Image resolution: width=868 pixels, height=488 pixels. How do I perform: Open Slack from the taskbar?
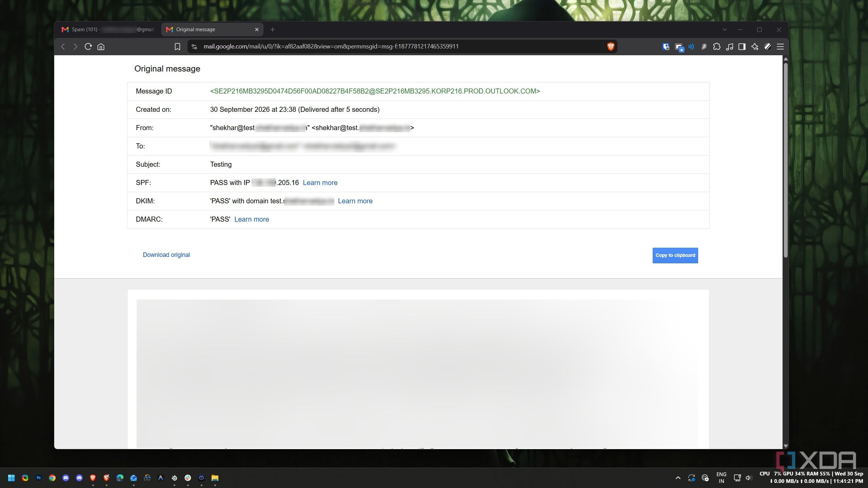(x=188, y=478)
